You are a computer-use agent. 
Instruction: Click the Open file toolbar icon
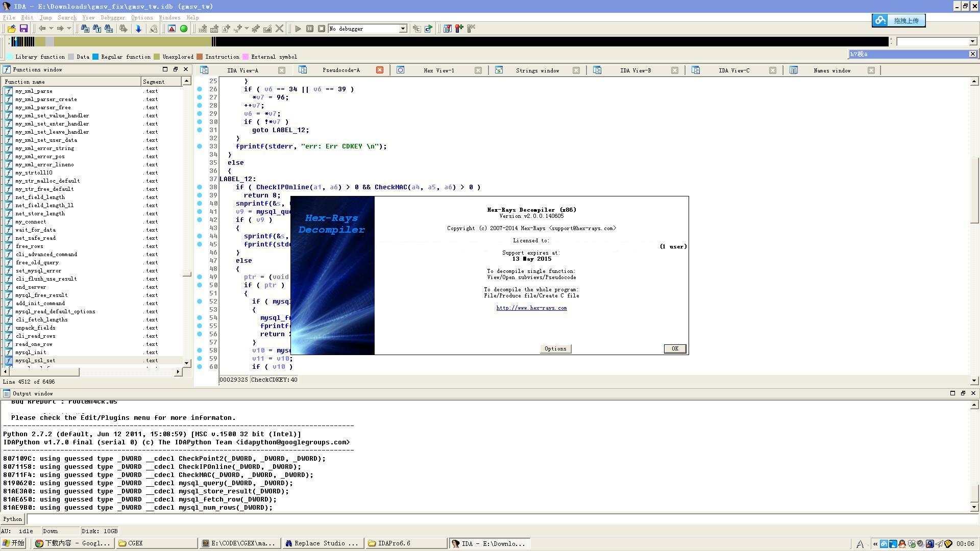click(11, 29)
